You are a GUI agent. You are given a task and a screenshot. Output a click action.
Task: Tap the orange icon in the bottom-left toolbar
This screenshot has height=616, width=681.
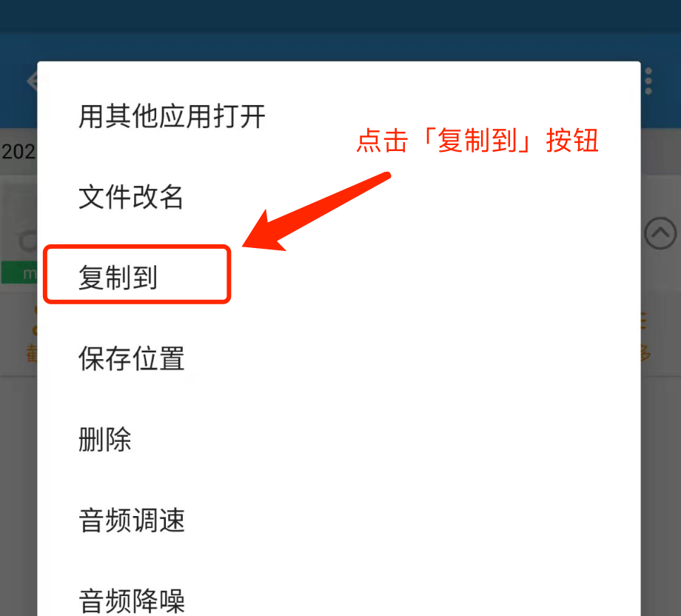(32, 335)
